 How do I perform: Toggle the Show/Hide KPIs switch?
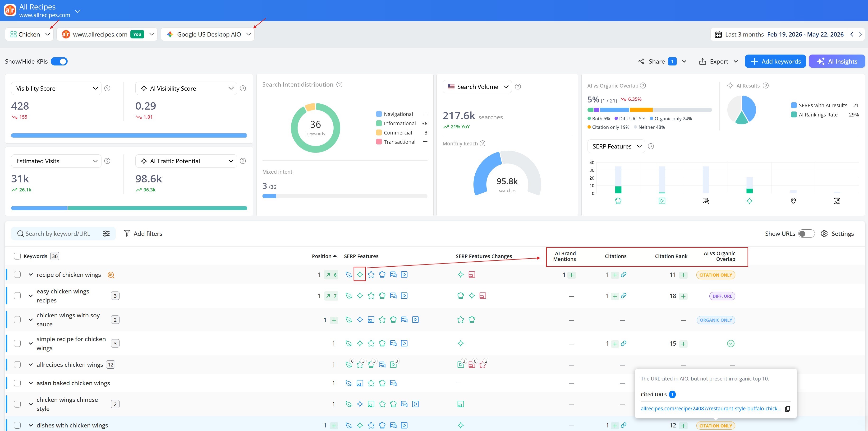(x=59, y=61)
